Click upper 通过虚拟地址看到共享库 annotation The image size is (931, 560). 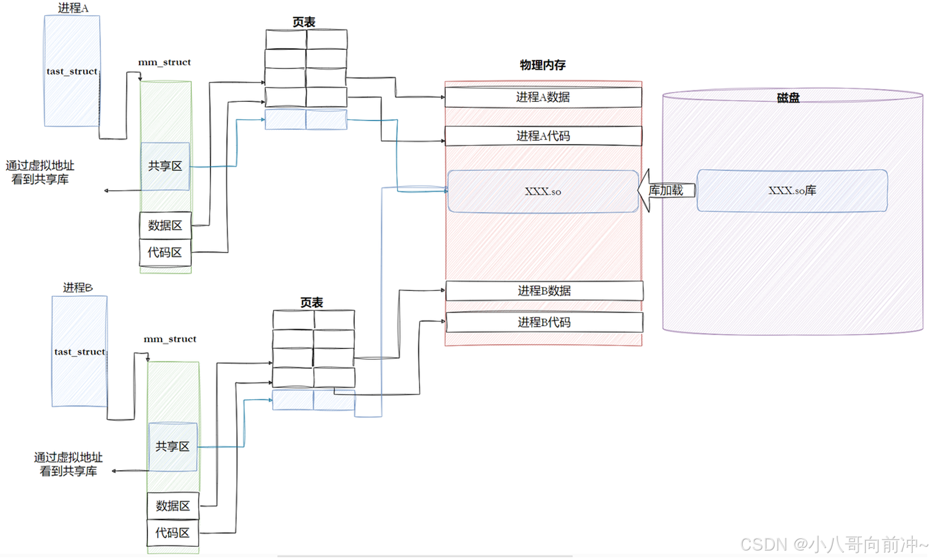[x=40, y=172]
